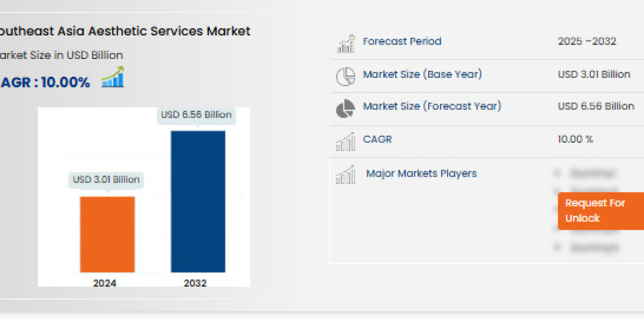
Task: Click the dark pie icon beside Market Size Forecast Year
Action: (344, 108)
